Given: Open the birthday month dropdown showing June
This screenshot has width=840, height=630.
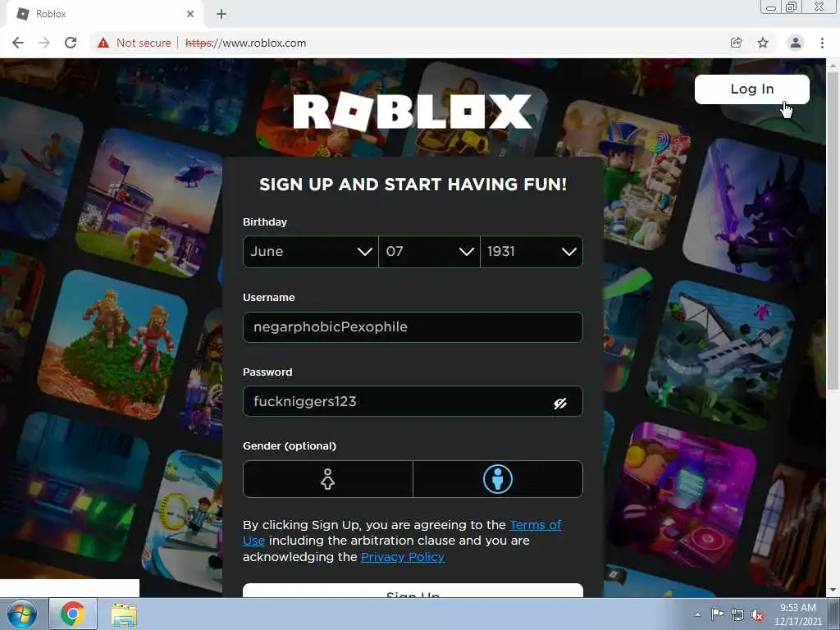Looking at the screenshot, I should coord(311,252).
